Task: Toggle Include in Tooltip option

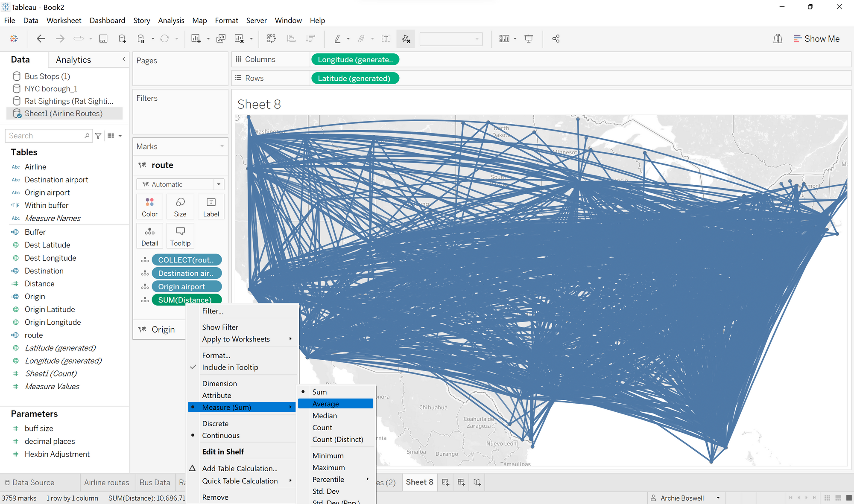Action: [x=230, y=367]
